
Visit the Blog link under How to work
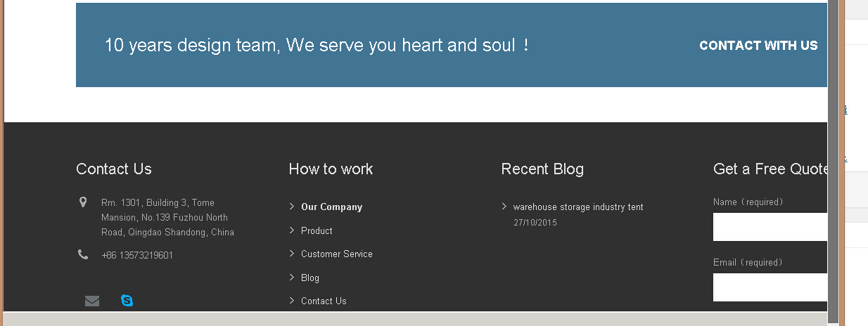309,278
